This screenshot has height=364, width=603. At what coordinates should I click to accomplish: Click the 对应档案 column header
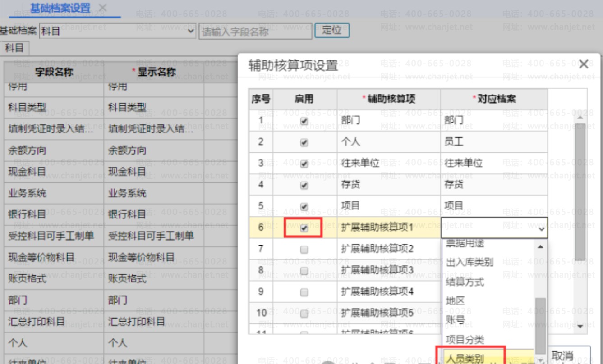pos(494,99)
